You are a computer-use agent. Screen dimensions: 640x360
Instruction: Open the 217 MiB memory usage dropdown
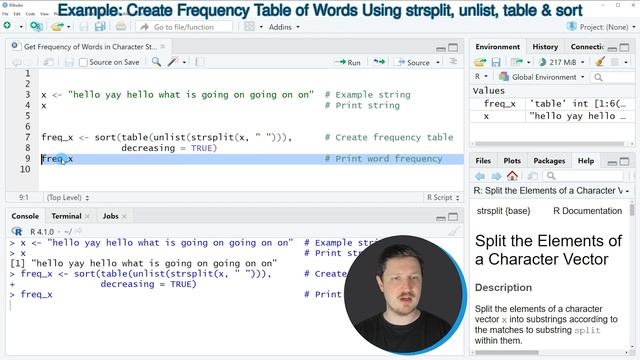(x=562, y=62)
